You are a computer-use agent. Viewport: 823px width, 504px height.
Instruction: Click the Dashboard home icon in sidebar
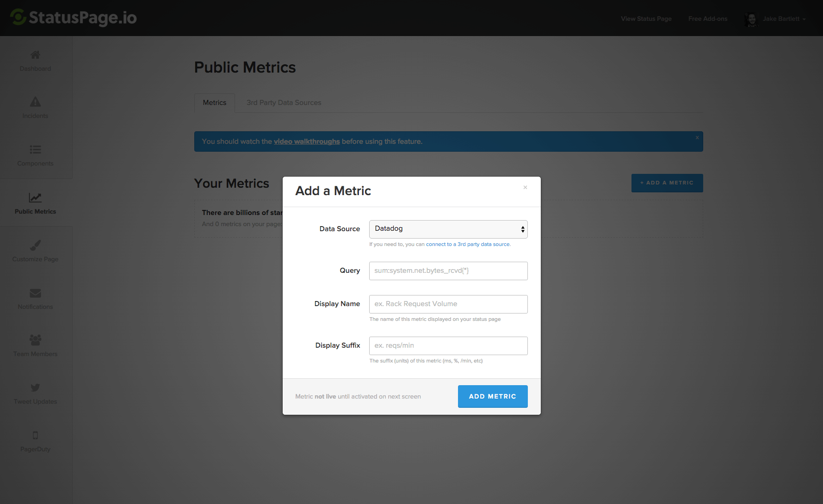click(x=35, y=55)
